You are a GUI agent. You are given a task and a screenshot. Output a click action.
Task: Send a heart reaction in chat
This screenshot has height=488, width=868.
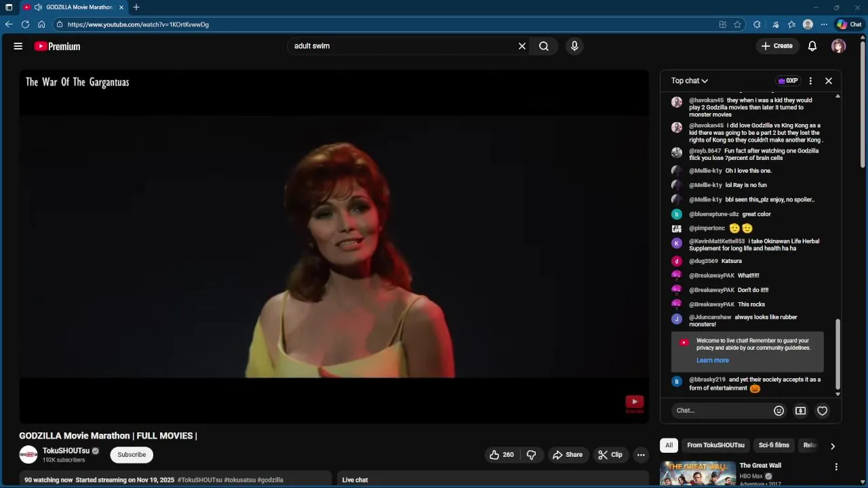823,411
